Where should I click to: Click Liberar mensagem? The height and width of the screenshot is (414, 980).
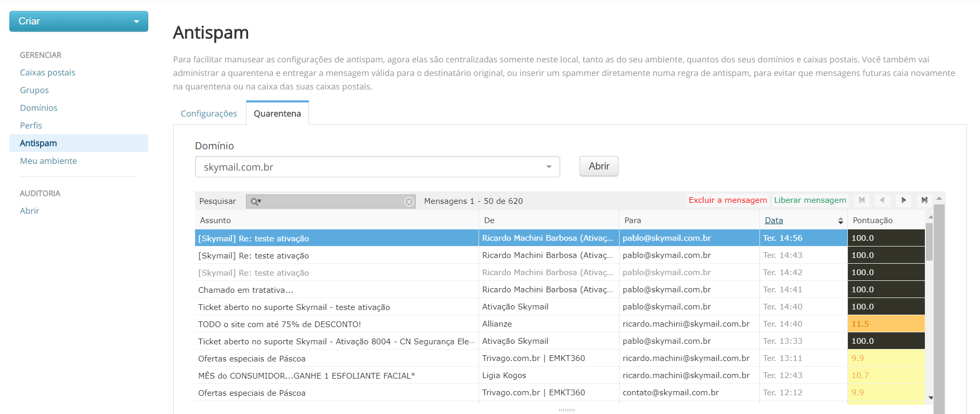pyautogui.click(x=809, y=200)
